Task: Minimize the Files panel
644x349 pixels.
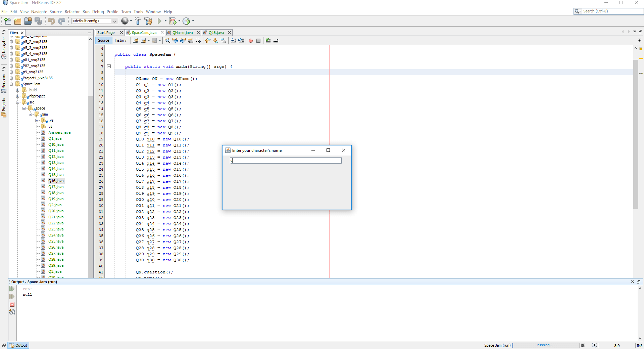Action: click(90, 33)
